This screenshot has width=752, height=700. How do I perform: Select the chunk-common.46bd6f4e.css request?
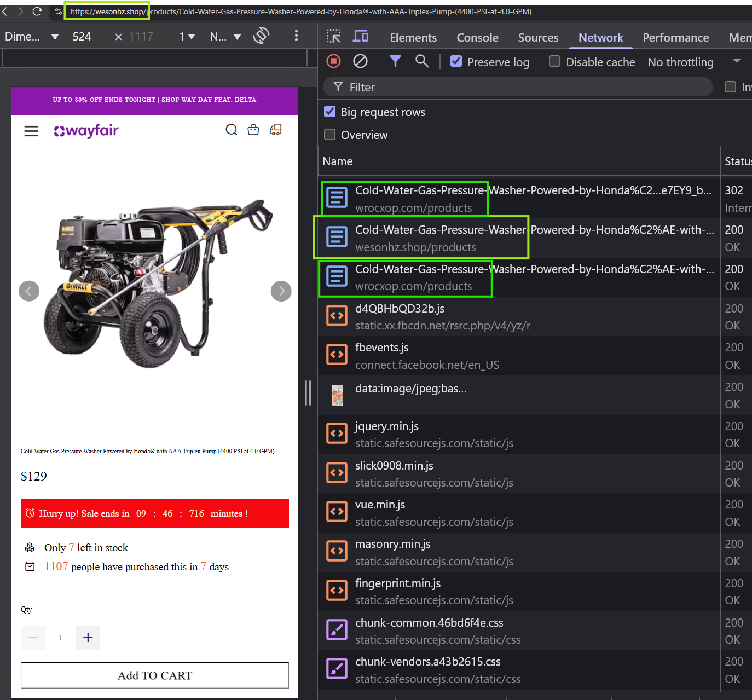pos(519,631)
